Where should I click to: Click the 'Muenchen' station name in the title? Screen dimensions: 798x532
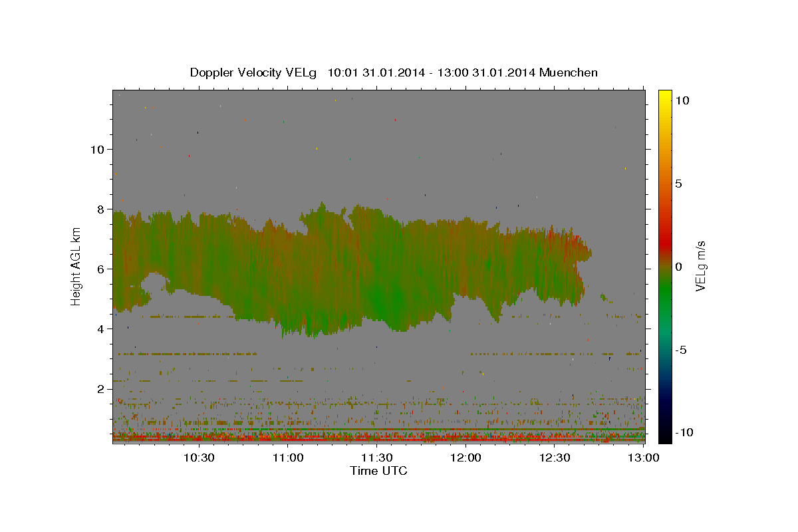click(569, 72)
